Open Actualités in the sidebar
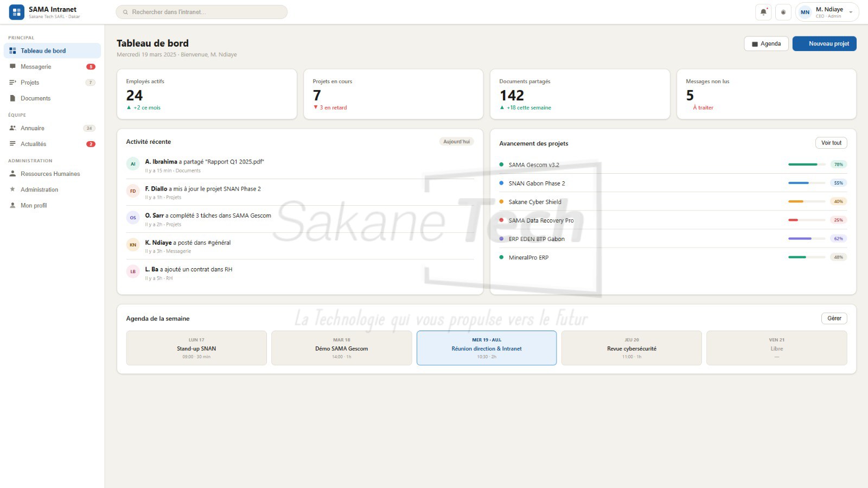The height and width of the screenshot is (488, 868). click(52, 144)
